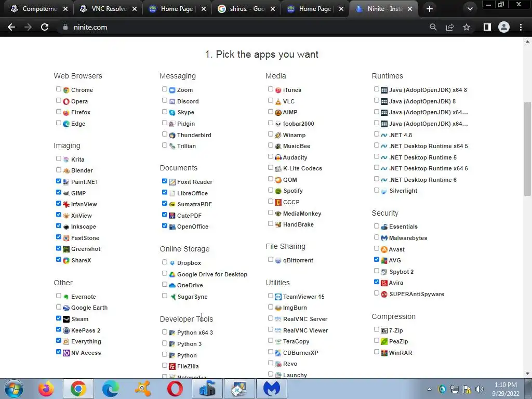This screenshot has height=399, width=532.
Task: Click the Avast icon under Security
Action: coord(384,249)
